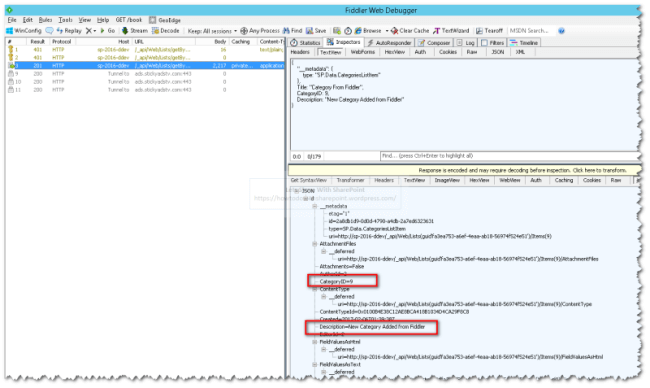Click Clear Cache in toolbar
Image resolution: width=650 pixels, height=388 pixels.
point(410,31)
